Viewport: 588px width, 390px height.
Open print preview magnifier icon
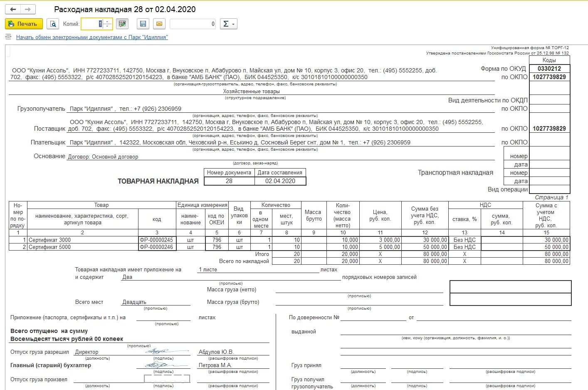[53, 24]
